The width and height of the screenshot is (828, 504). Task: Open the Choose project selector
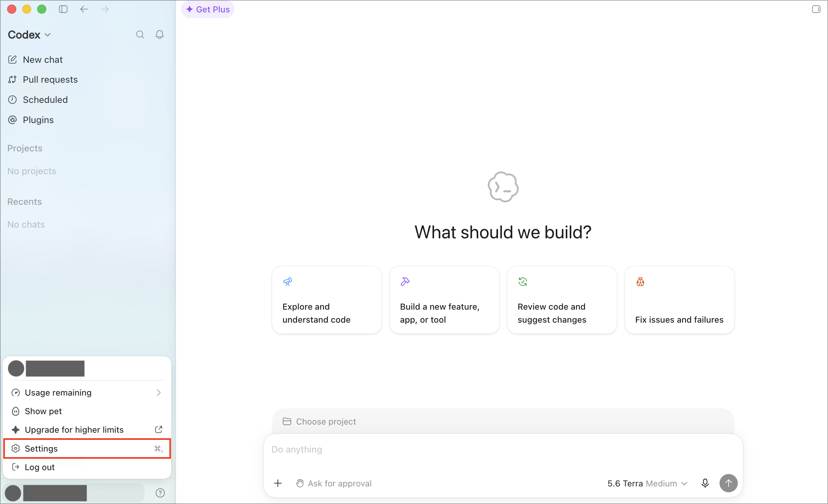coord(319,422)
